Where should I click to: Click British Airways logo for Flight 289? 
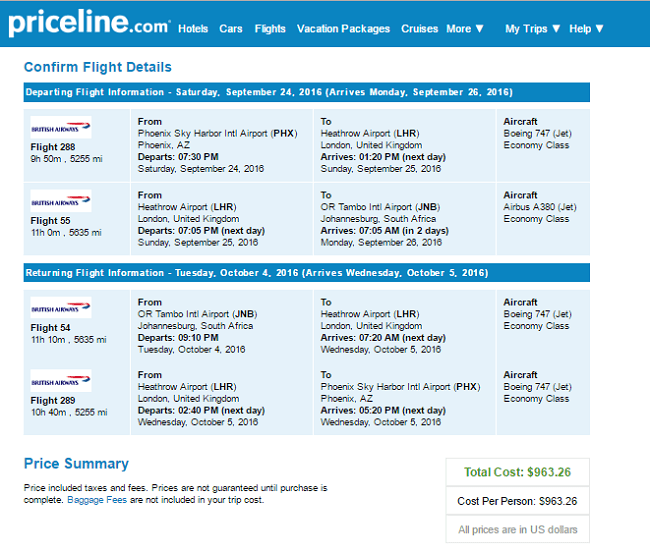(61, 381)
